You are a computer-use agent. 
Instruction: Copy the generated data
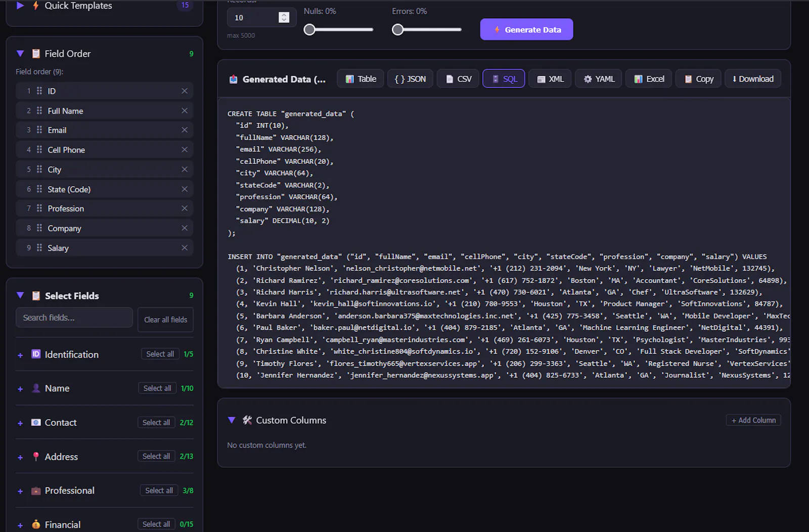pyautogui.click(x=698, y=79)
